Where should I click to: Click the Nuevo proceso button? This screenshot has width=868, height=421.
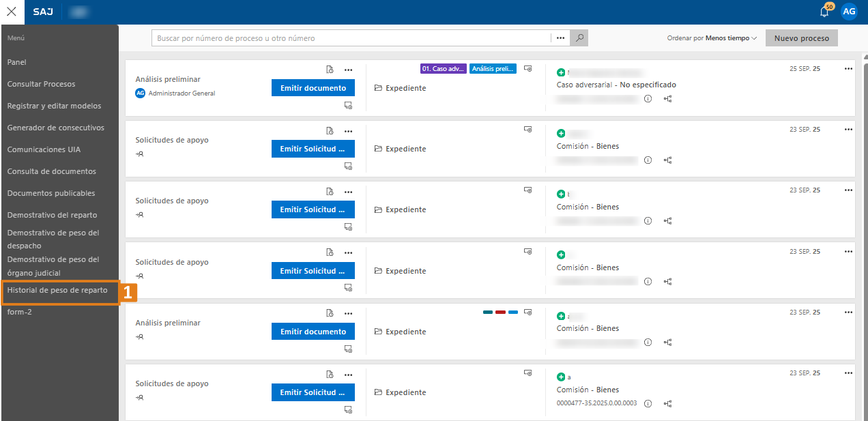click(x=801, y=38)
